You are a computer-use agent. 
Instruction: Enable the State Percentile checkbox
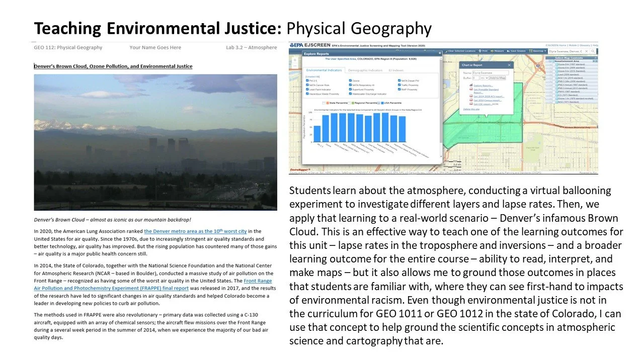click(x=324, y=103)
